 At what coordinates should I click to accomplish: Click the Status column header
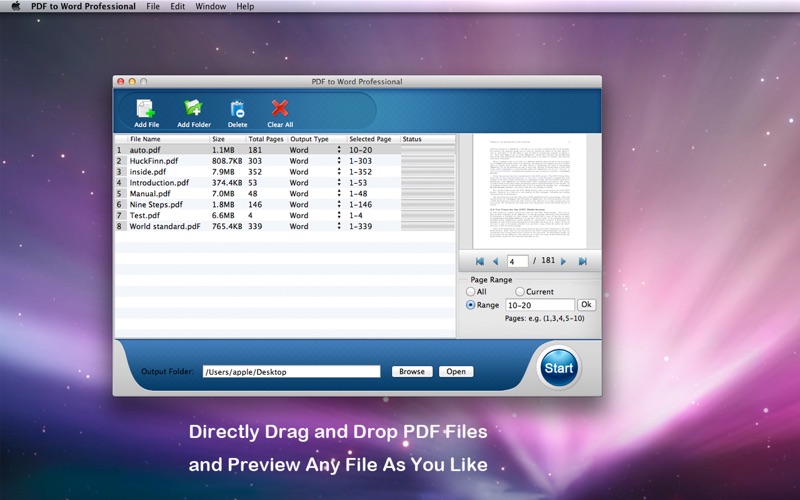(428, 139)
